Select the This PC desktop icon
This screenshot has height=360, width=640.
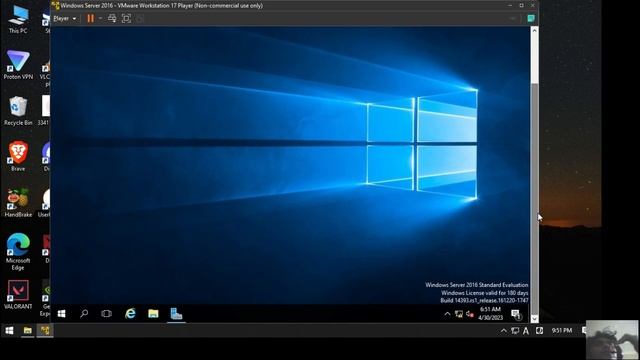coord(18,19)
